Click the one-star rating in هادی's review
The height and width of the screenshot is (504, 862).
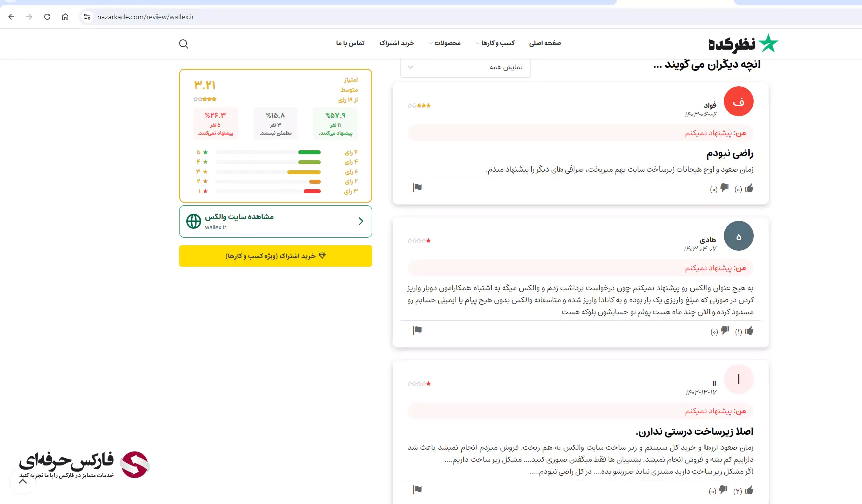pyautogui.click(x=419, y=241)
